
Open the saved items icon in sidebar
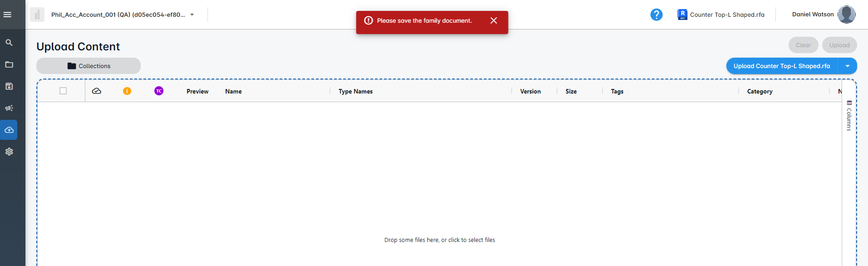coord(9,86)
